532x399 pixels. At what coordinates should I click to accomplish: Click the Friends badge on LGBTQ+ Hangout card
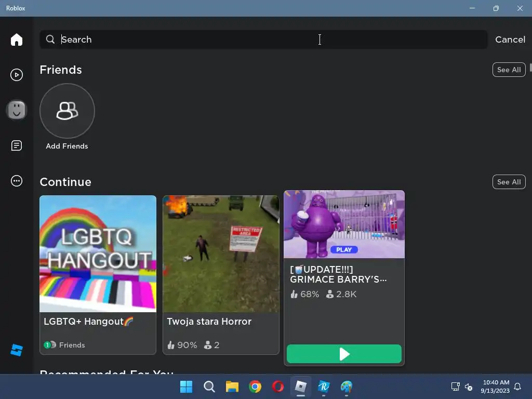pos(64,345)
